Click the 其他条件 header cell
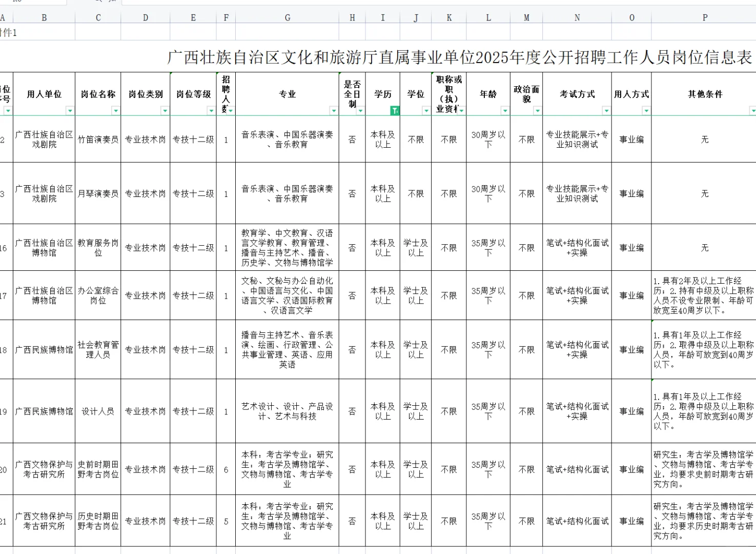Image resolution: width=756 pixels, height=554 pixels. tap(704, 94)
